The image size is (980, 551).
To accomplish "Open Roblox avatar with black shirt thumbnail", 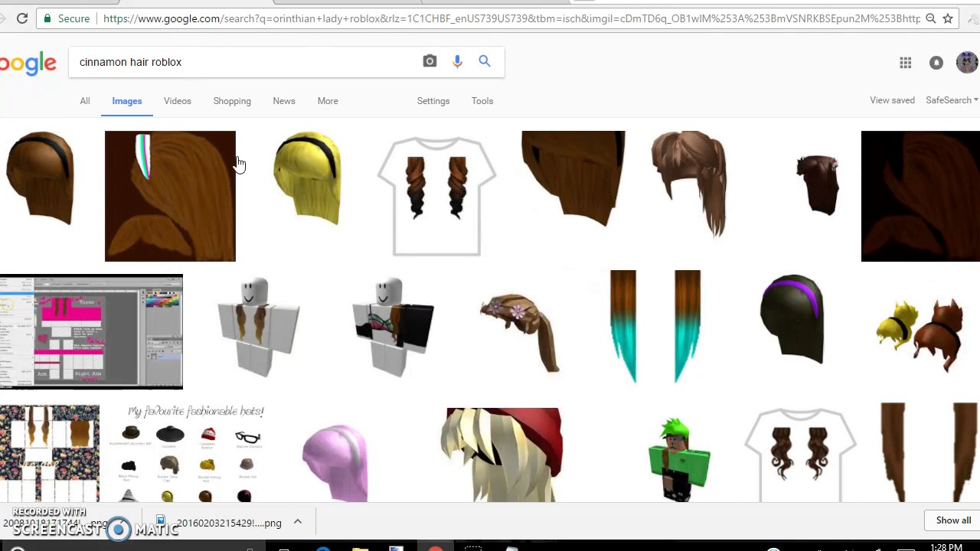I will 392,328.
